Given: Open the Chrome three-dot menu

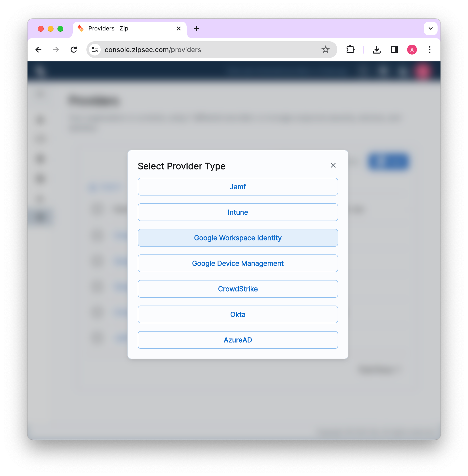Looking at the screenshot, I should pyautogui.click(x=430, y=50).
